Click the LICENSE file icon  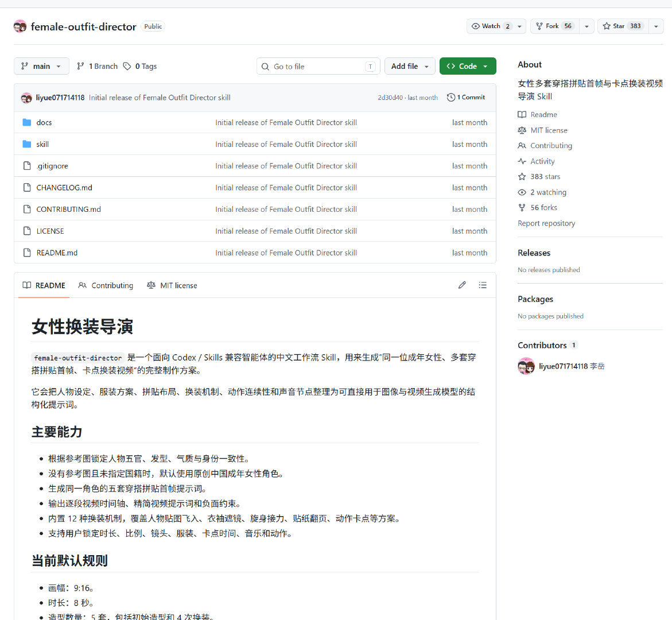coord(27,231)
